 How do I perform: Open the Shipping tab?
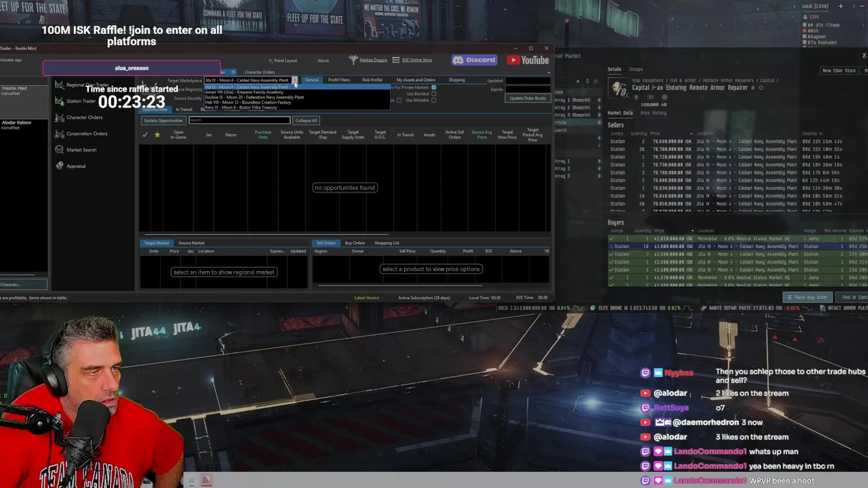(x=456, y=80)
